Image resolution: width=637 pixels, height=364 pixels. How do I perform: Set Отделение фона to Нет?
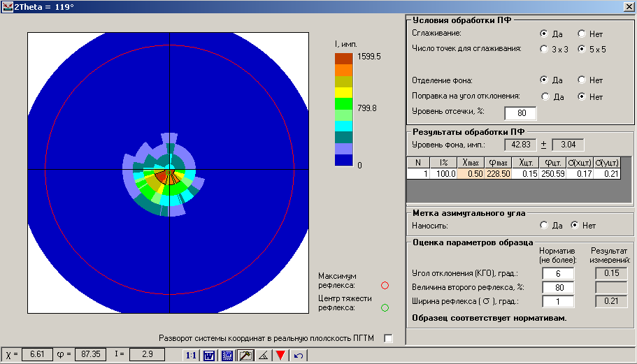pos(582,80)
